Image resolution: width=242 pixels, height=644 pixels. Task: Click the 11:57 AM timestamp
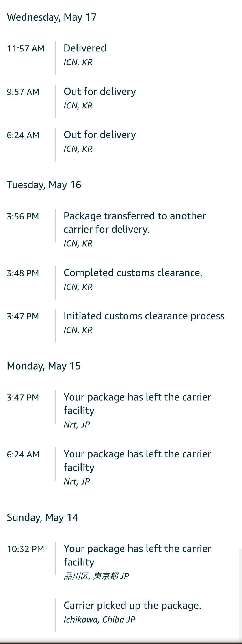coord(26,49)
